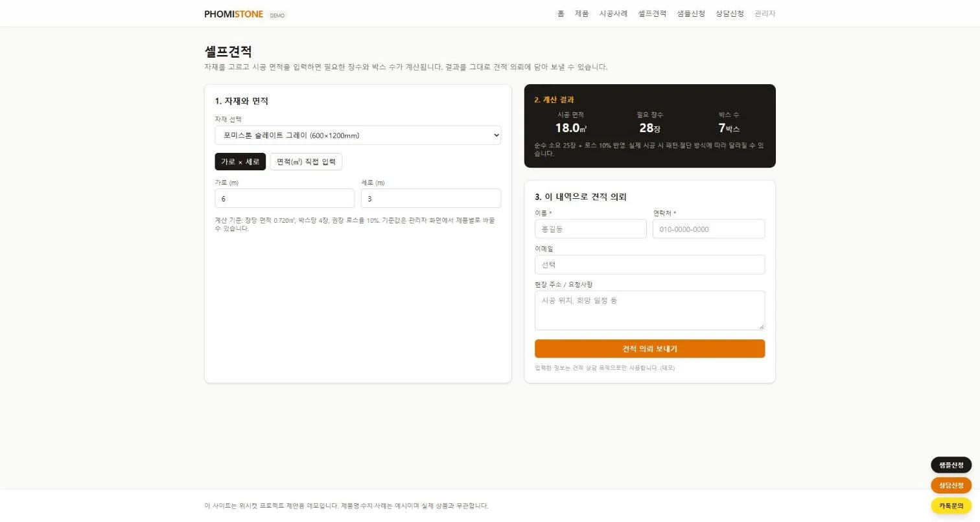980x522 pixels.
Task: Click the floating 상담신청 orange button
Action: [951, 485]
